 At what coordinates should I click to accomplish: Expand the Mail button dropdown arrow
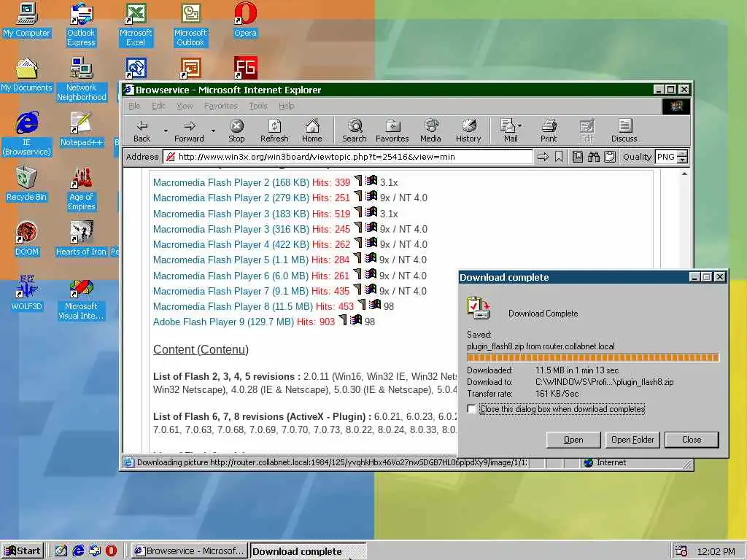tap(519, 125)
